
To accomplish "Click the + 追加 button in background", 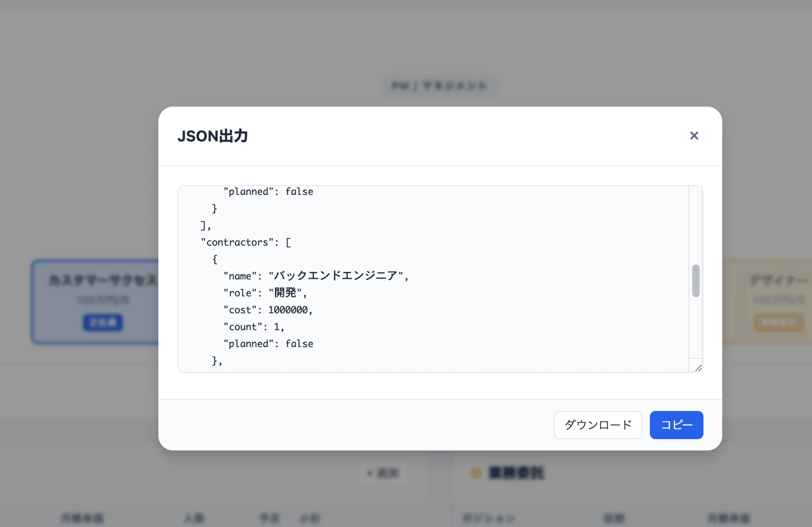I will (383, 473).
